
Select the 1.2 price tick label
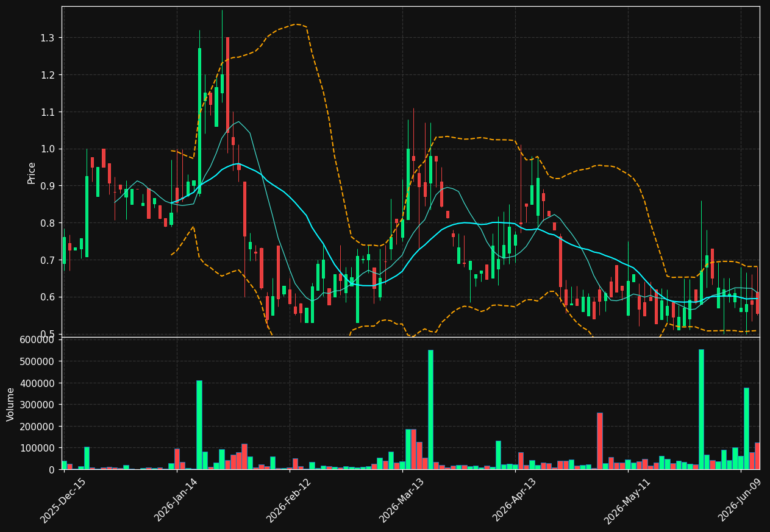pos(48,75)
